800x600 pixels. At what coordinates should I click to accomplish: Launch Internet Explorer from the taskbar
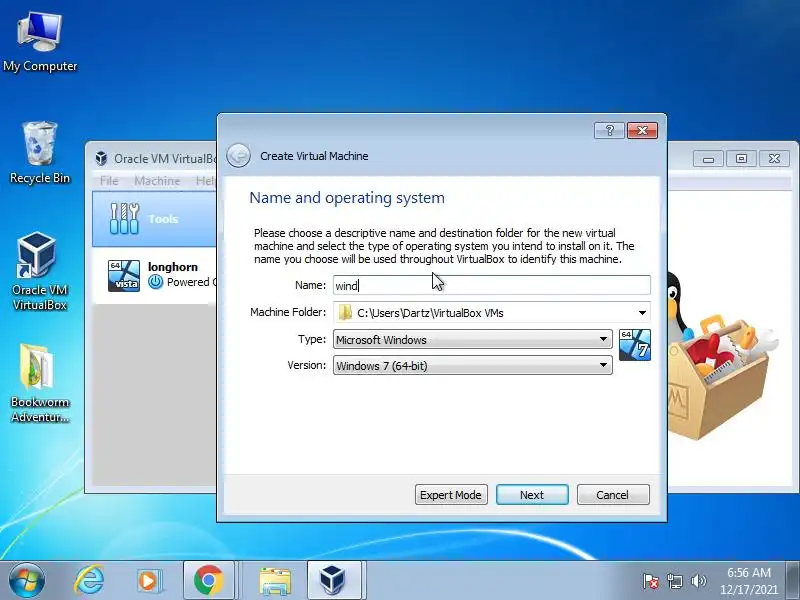(x=89, y=581)
